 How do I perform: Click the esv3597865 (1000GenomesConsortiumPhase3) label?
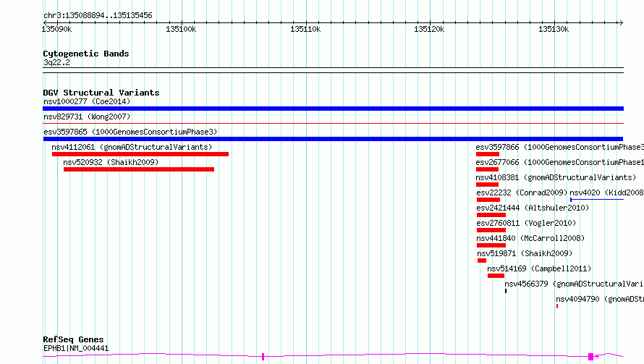click(x=130, y=132)
